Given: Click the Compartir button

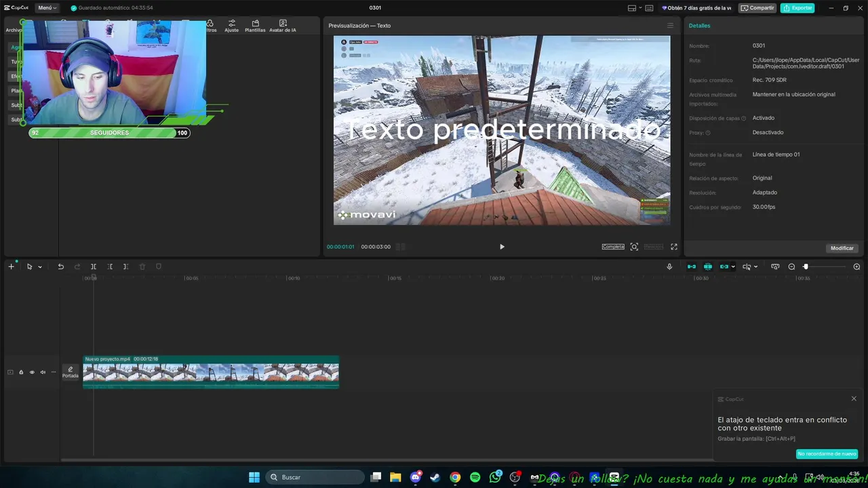Looking at the screenshot, I should pos(757,8).
